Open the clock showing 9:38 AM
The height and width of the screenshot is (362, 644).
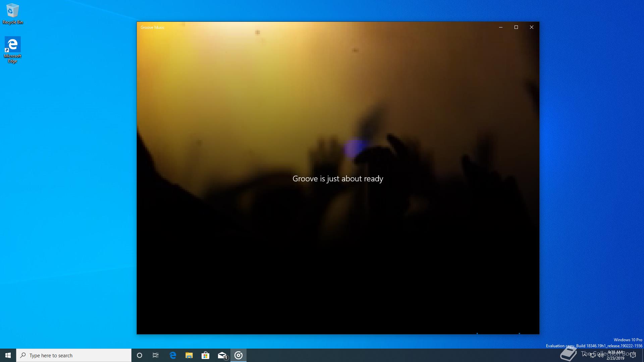tap(615, 355)
